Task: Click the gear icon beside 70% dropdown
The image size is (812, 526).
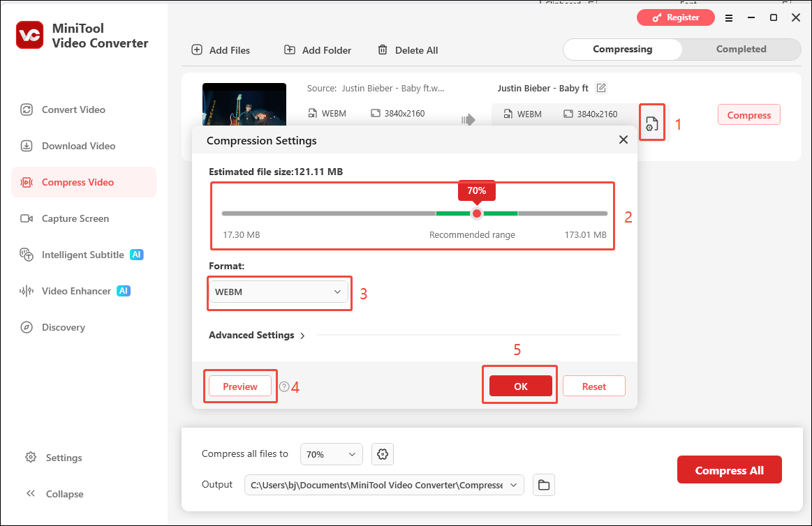Action: pos(383,454)
